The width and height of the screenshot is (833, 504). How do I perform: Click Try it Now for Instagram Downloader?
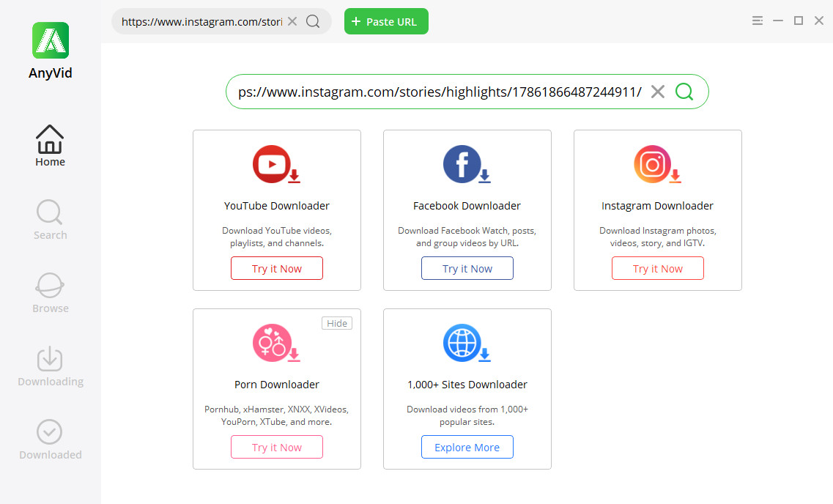point(658,268)
